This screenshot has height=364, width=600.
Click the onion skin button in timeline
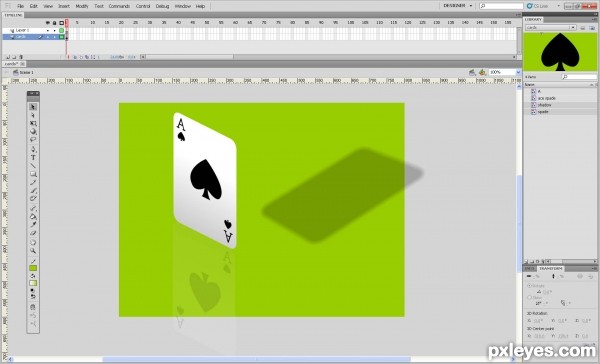click(x=75, y=57)
